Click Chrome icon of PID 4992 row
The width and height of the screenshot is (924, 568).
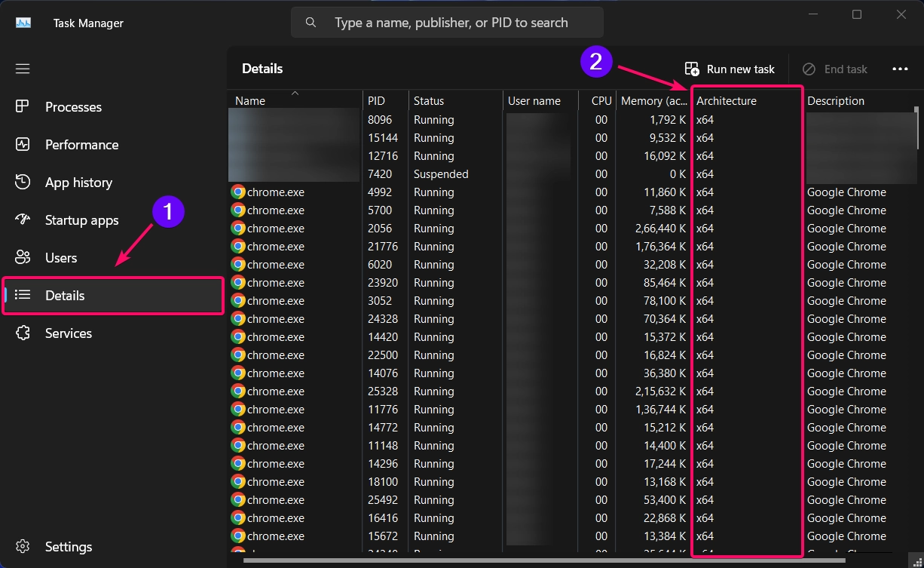pos(238,192)
